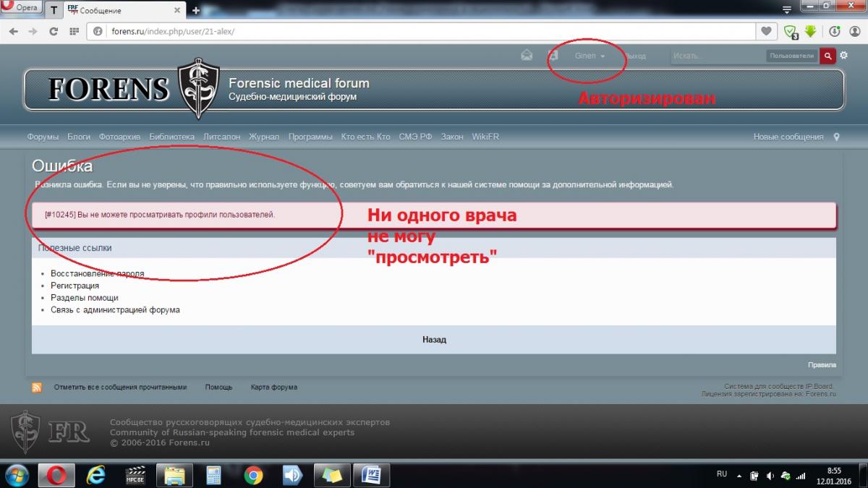Click the Новые сообщения link
This screenshot has width=868, height=488.
[788, 137]
